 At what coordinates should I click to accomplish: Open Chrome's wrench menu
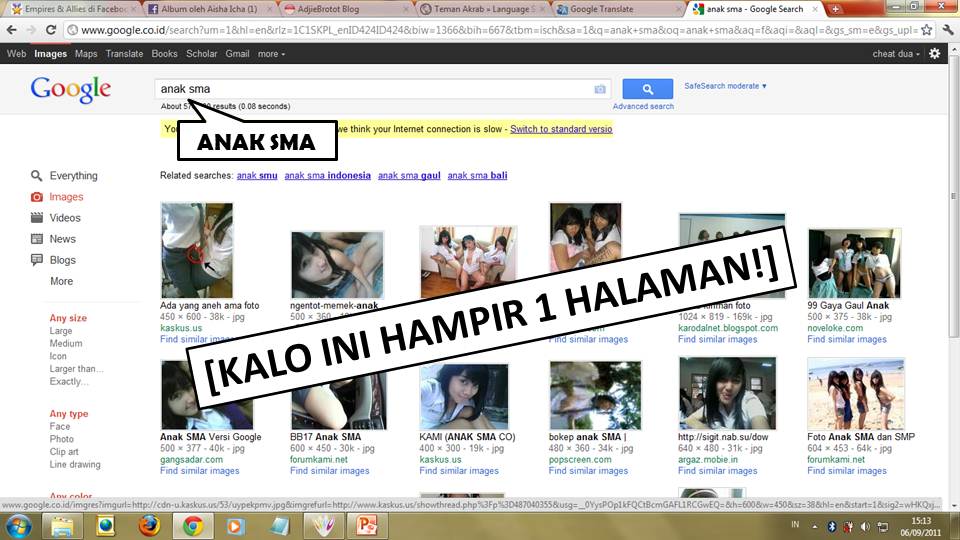948,29
